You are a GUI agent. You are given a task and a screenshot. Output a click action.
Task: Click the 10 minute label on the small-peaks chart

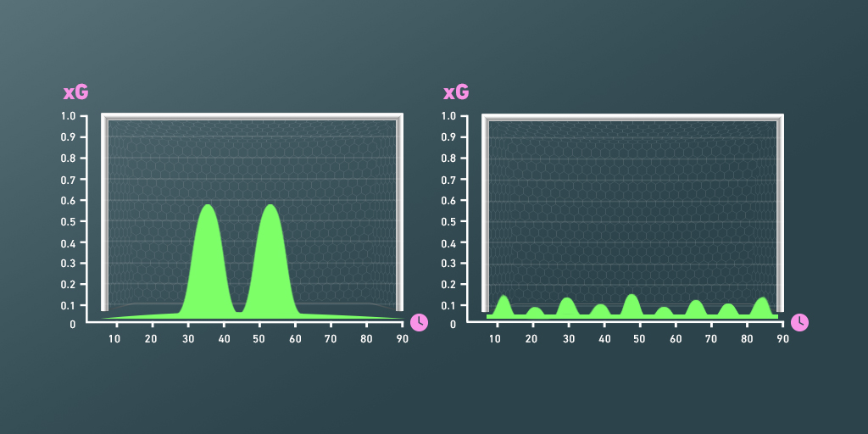pos(495,339)
